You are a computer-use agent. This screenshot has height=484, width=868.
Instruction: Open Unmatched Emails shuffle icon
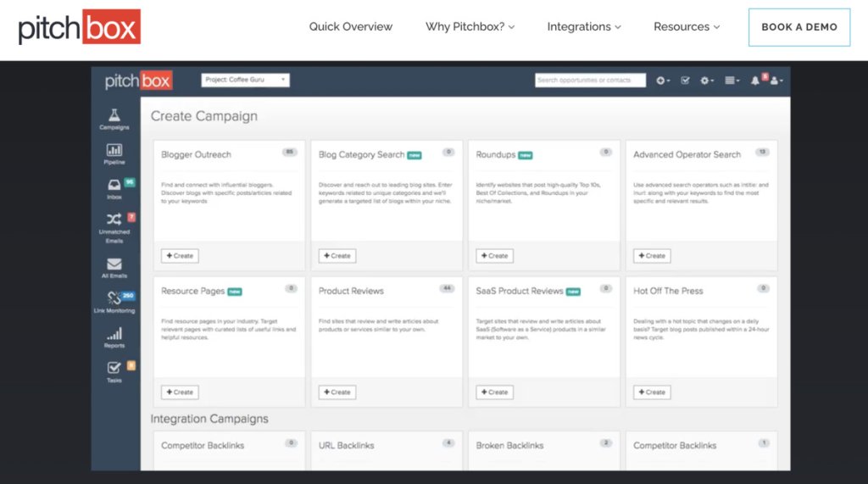coord(114,220)
